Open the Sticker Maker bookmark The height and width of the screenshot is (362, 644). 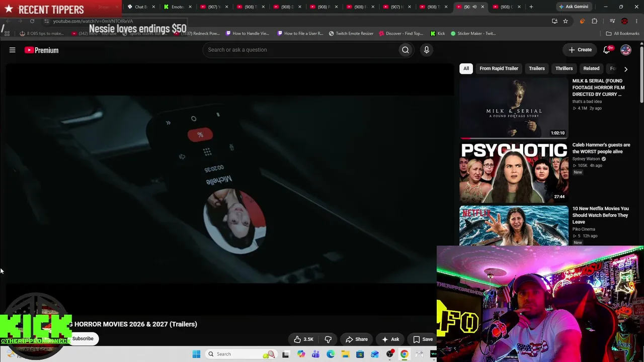click(x=473, y=34)
